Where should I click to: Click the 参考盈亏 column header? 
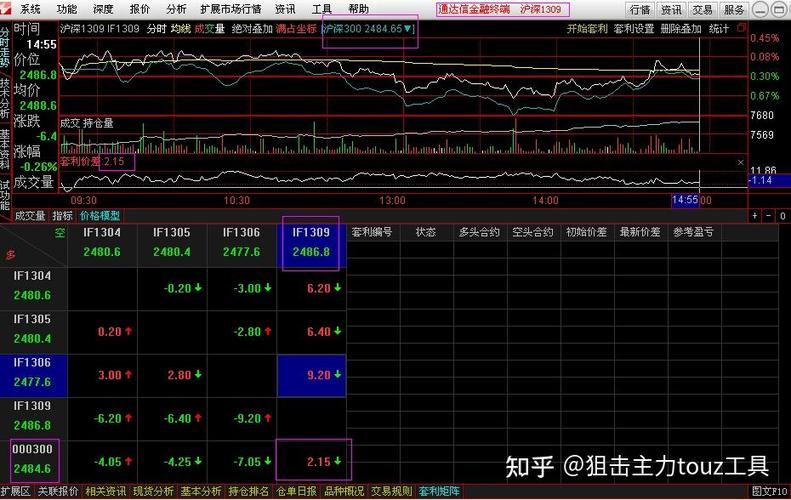point(693,232)
